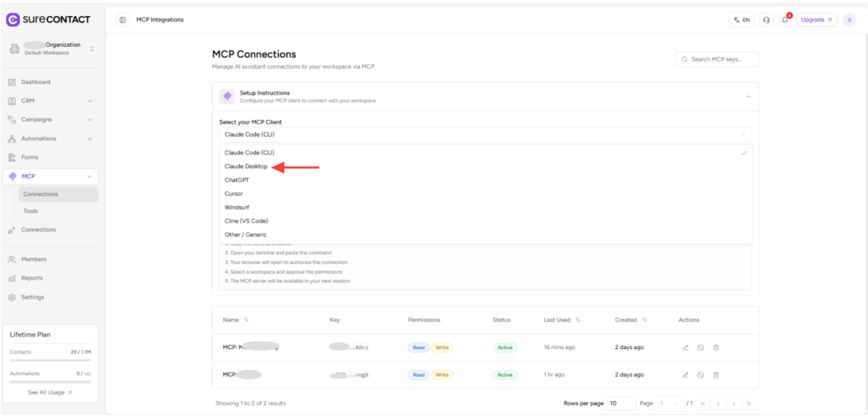Click the Automations usage progress bar
The height and width of the screenshot is (417, 868).
pyautogui.click(x=50, y=381)
